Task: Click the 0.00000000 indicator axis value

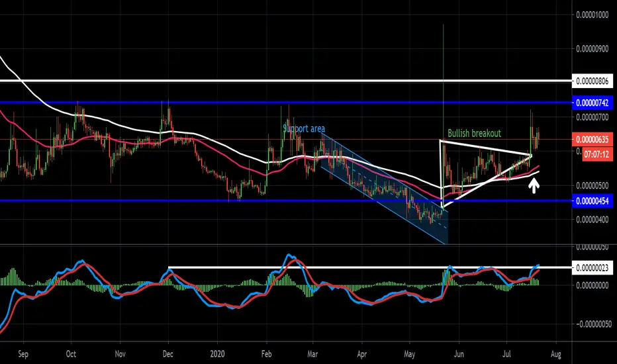Action: [593, 285]
